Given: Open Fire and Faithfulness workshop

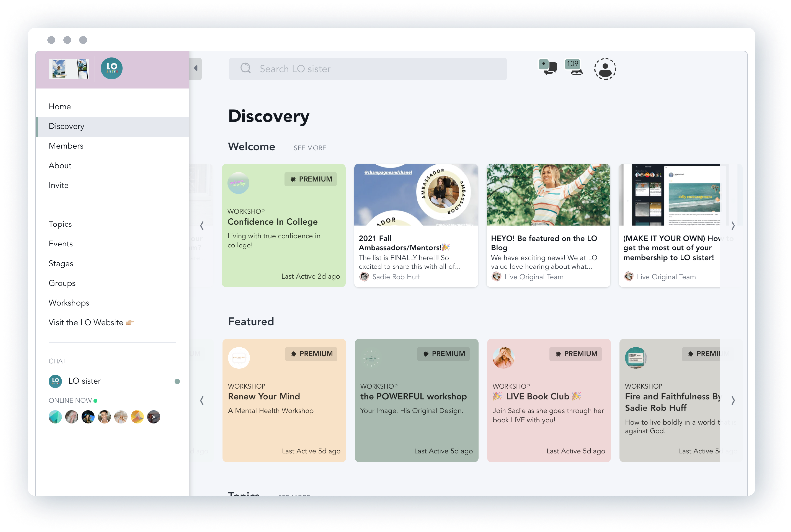Looking at the screenshot, I should tap(670, 400).
